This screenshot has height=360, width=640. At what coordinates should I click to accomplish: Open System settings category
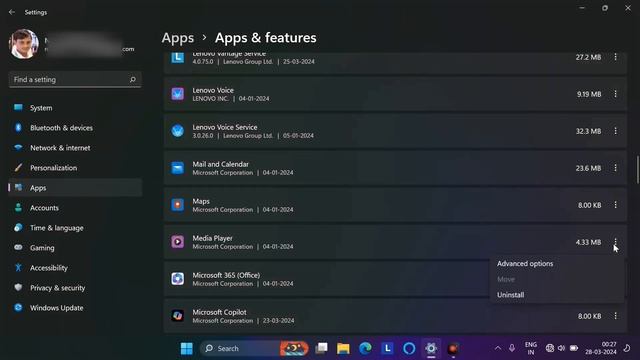(x=75, y=108)
